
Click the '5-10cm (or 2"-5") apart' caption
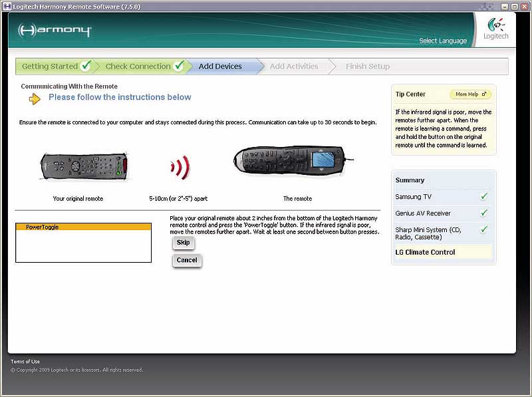tap(178, 198)
